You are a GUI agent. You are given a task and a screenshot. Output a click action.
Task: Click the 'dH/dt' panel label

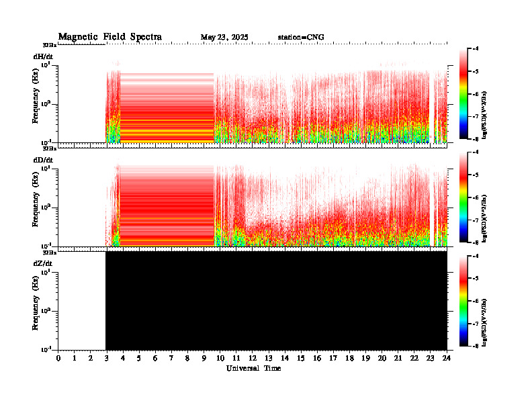(43, 56)
